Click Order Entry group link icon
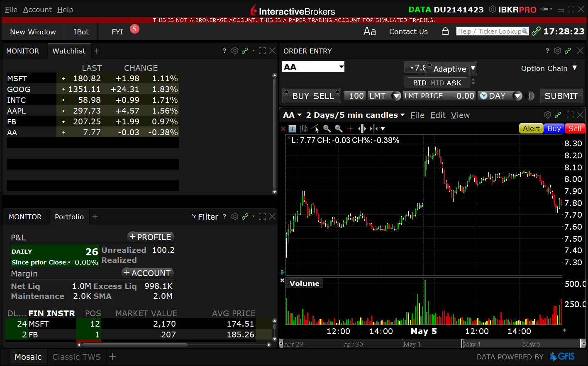 [x=568, y=51]
